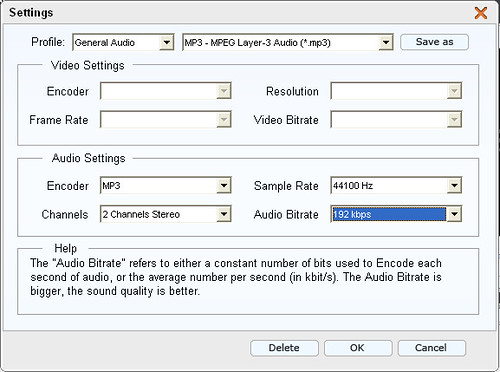
Task: Click the Profile: label
Action: tap(48, 42)
